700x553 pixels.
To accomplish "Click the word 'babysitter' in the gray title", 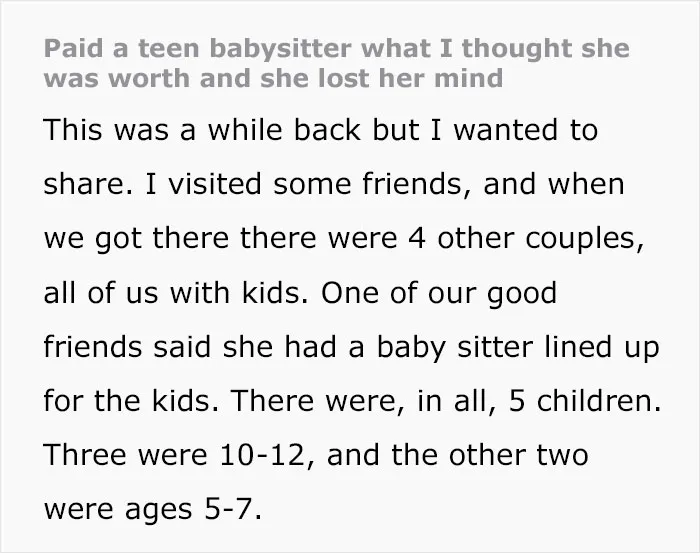I will coord(280,49).
